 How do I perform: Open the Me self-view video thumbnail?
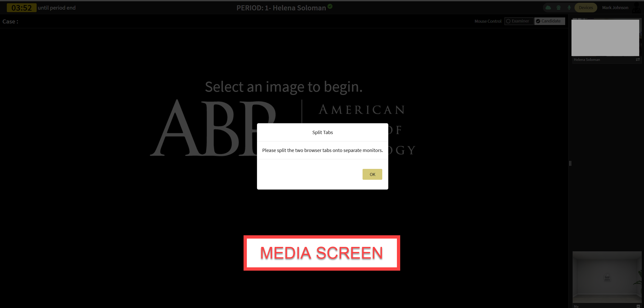607,277
